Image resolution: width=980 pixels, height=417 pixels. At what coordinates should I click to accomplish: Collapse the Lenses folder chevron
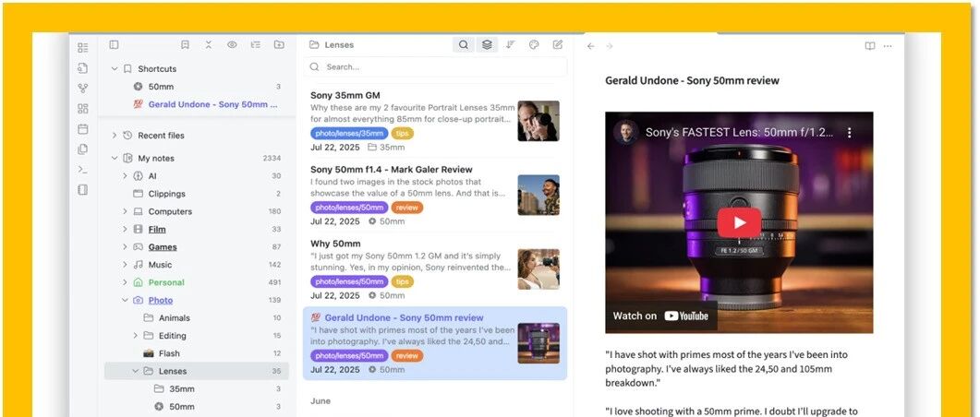click(x=135, y=372)
